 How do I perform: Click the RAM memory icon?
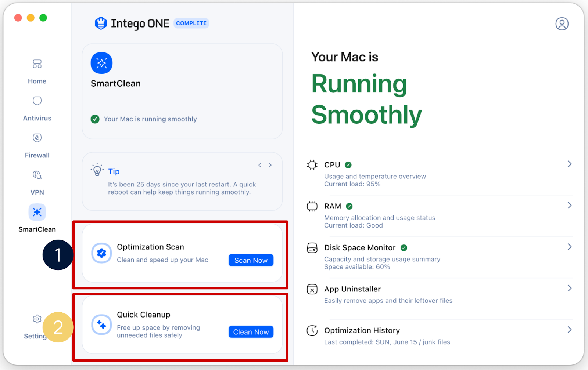312,206
